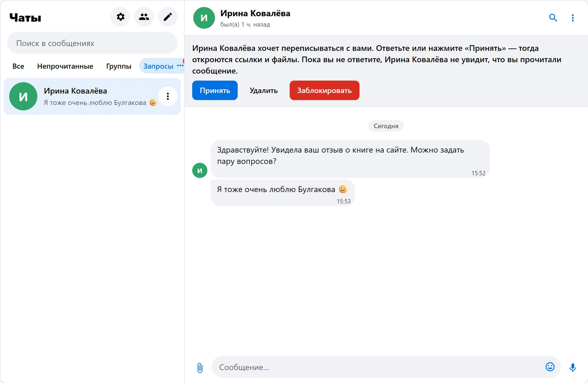
Task: Select the Запросы tab
Action: point(161,66)
